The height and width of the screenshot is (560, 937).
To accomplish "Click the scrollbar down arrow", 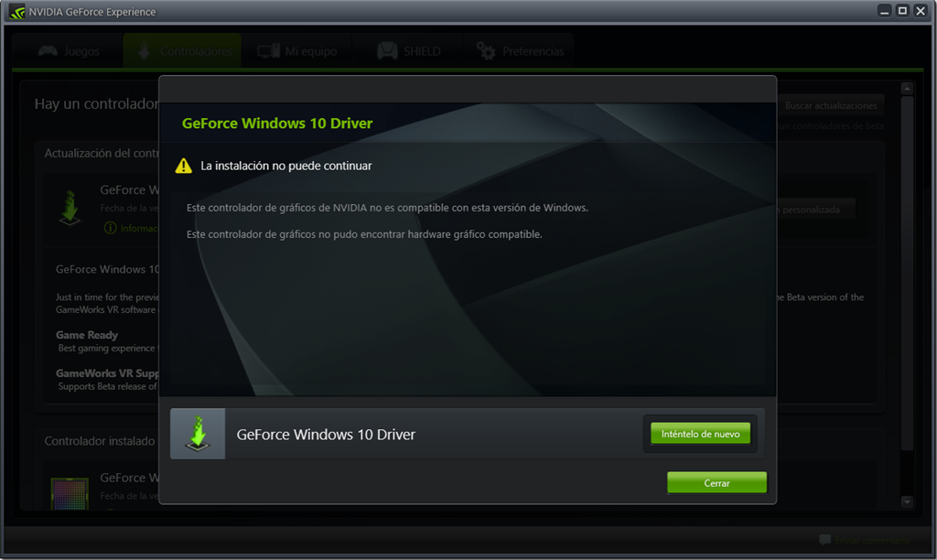I will (x=907, y=502).
